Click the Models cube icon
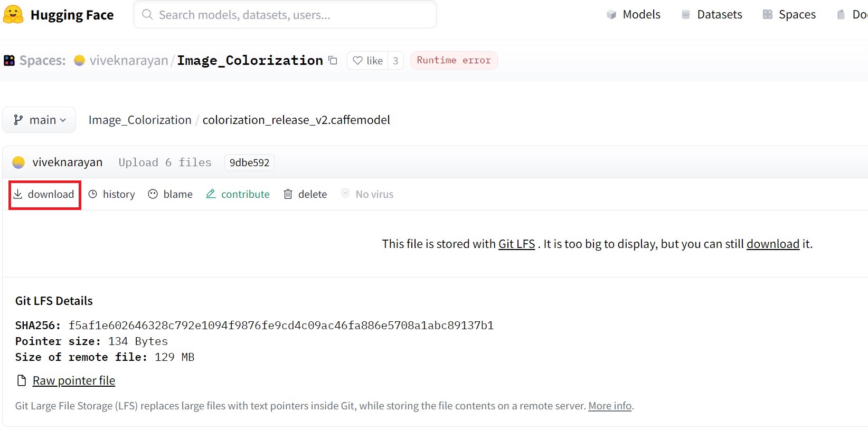Viewport: 868px width, 440px height. 611,15
